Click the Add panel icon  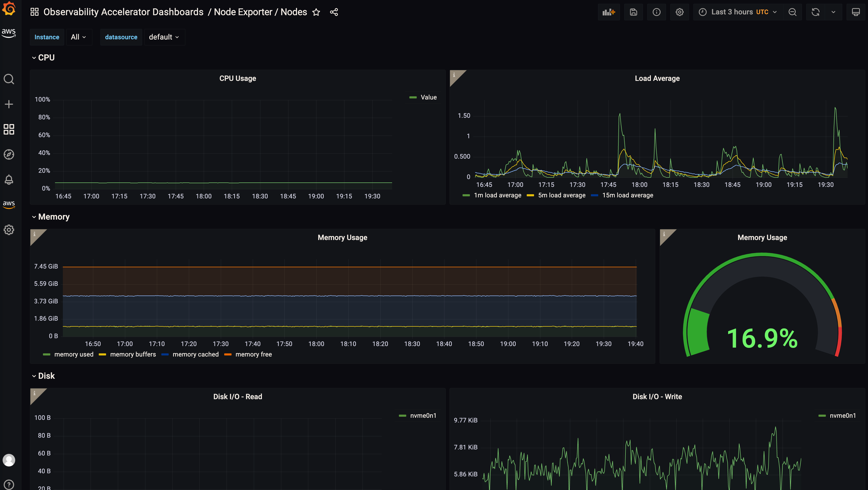608,12
